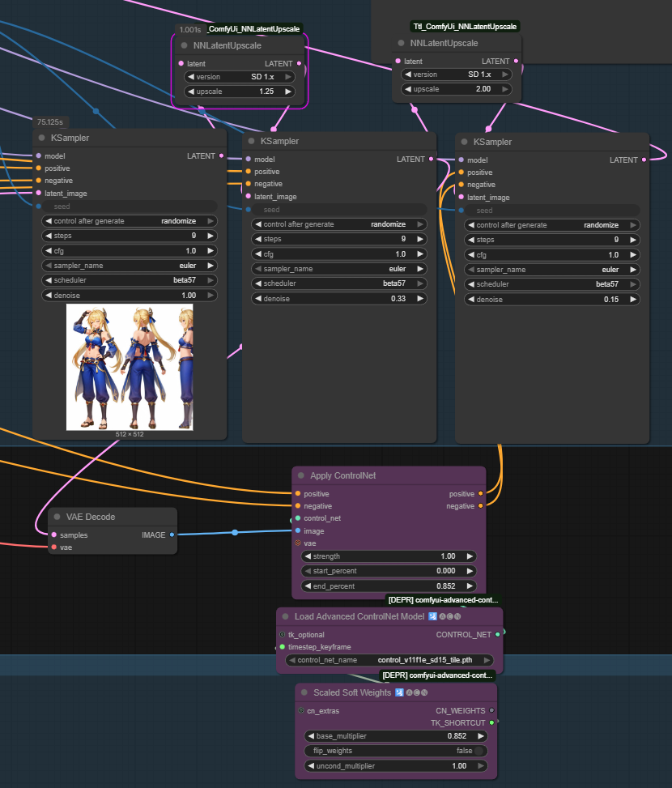
Task: Click the Apply ControlNet node title
Action: tap(343, 475)
